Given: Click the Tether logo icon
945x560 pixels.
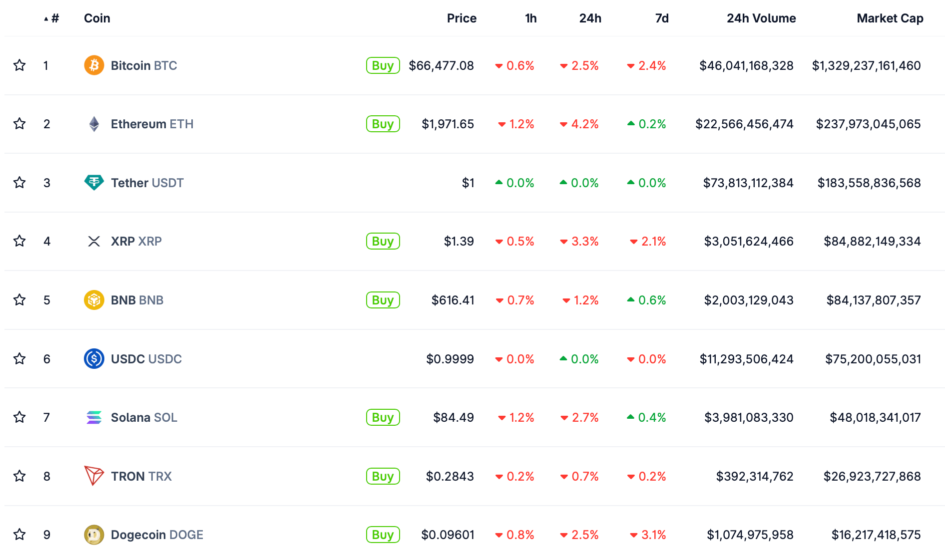Looking at the screenshot, I should [94, 183].
